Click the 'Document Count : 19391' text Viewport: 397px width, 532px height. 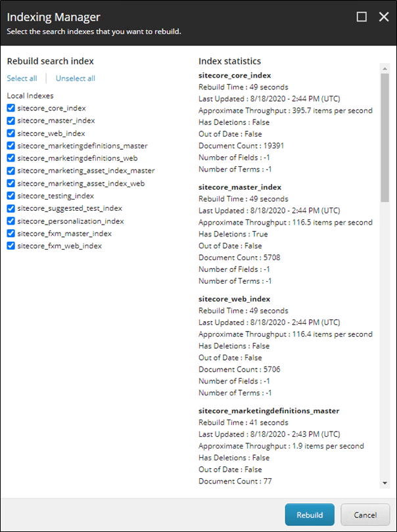click(x=241, y=146)
